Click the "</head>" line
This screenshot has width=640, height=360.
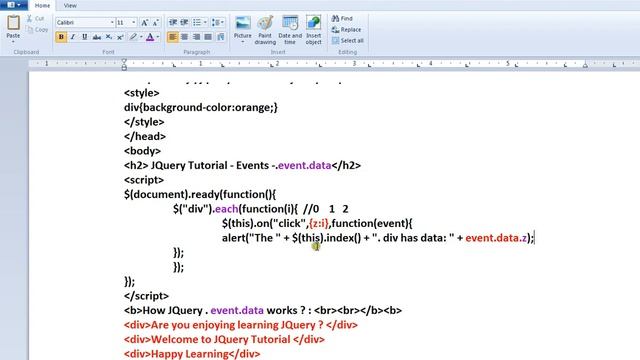point(145,136)
